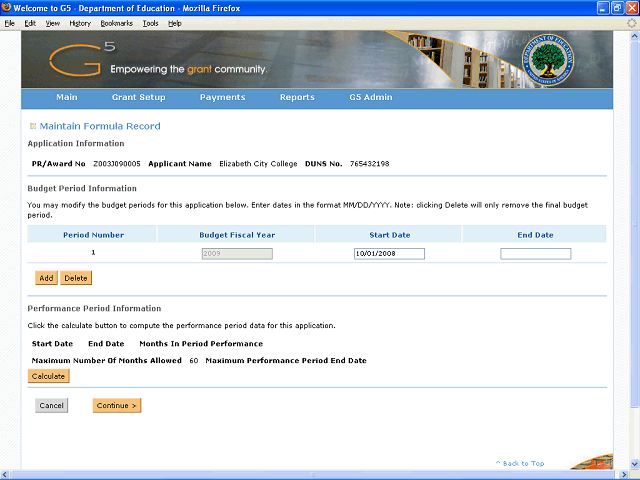This screenshot has height=480, width=640.
Task: Go to the Main navigation tab
Action: [x=67, y=98]
